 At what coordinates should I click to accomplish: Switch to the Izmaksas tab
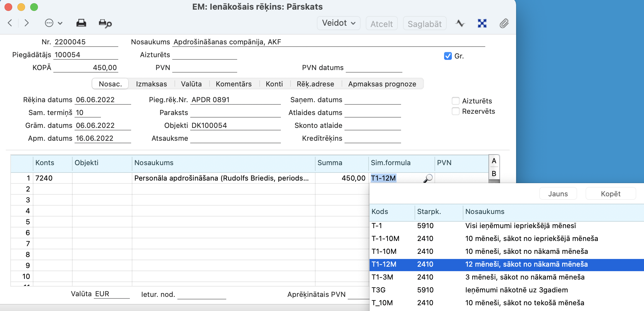click(x=151, y=84)
